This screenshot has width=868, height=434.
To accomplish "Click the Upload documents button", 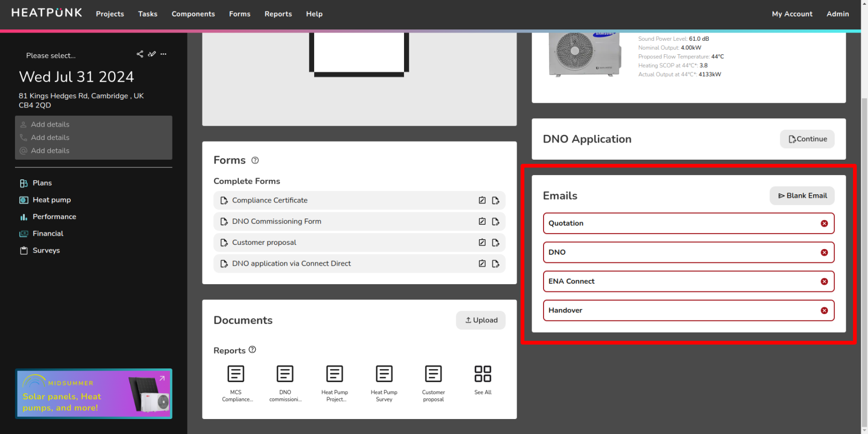I will click(481, 320).
